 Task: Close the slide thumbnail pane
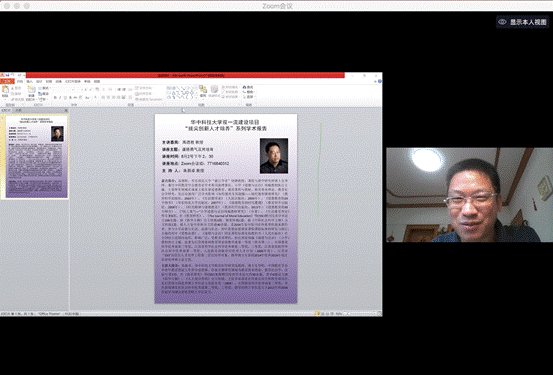[66, 110]
